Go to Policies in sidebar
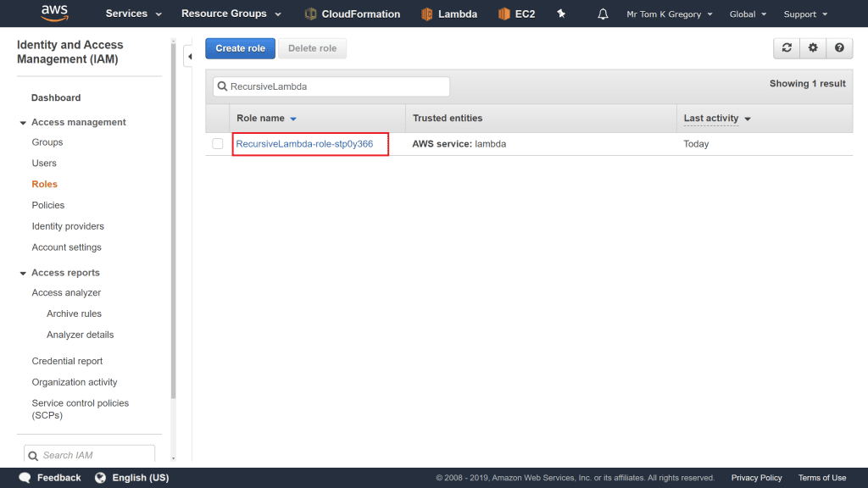Screen dimensions: 868x488 coord(48,205)
